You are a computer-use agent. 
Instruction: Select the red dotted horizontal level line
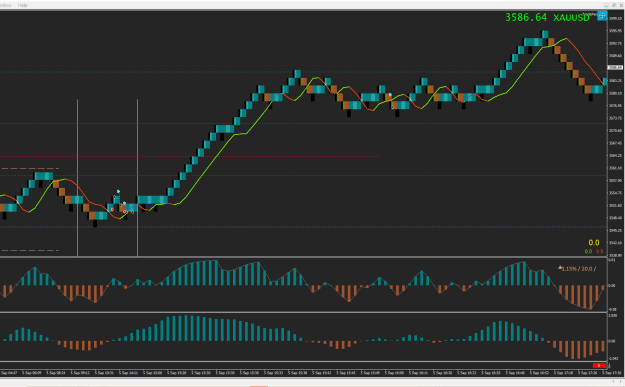tap(189, 157)
